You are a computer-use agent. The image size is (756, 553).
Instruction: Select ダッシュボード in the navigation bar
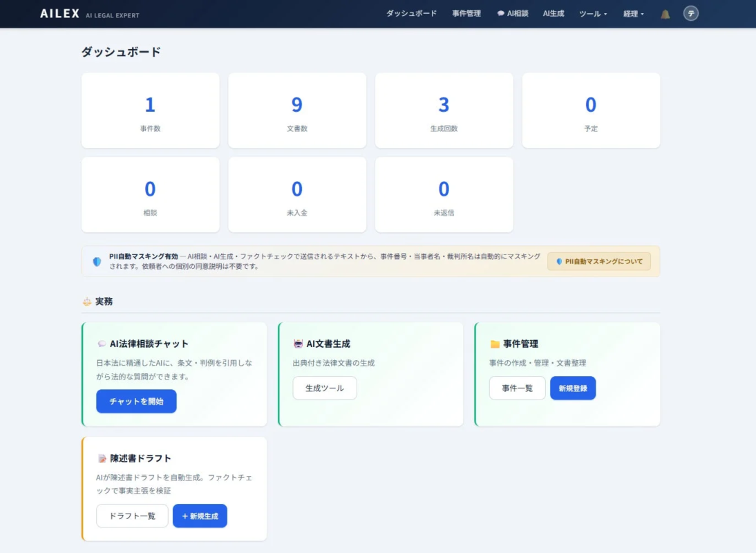pos(411,12)
